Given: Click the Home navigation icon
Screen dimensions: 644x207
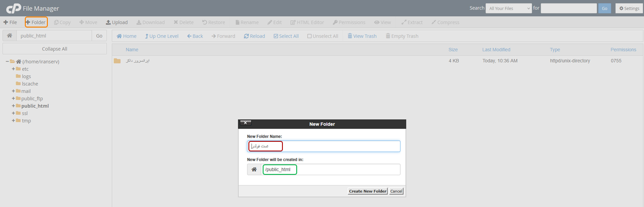Looking at the screenshot, I should (126, 36).
